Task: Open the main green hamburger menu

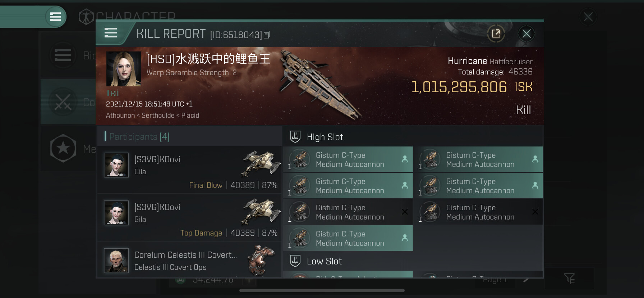Action: point(55,17)
